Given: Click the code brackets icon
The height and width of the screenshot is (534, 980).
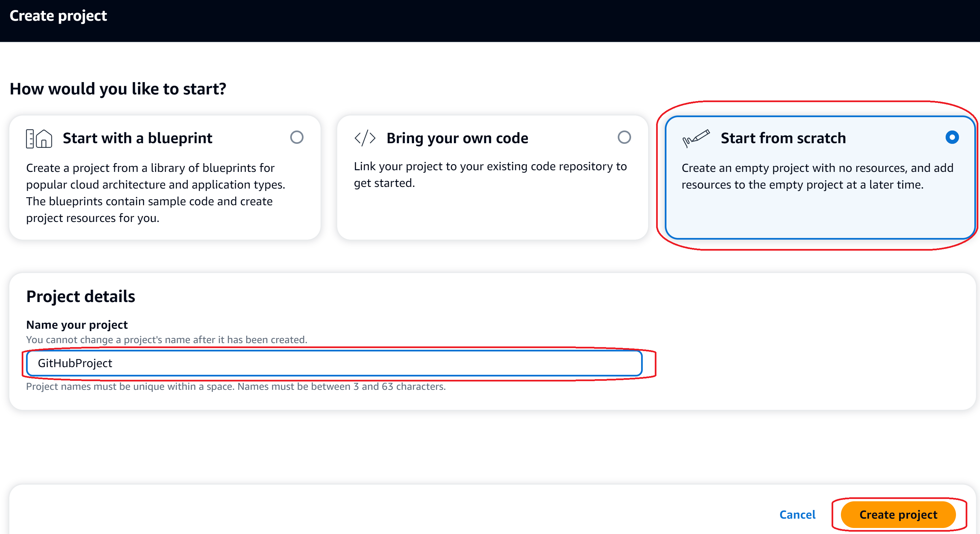Looking at the screenshot, I should click(365, 138).
